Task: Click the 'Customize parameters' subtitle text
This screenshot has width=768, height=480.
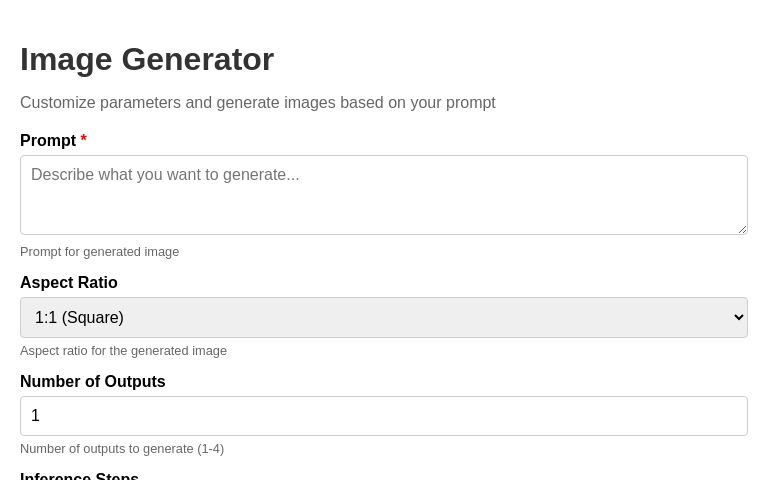Action: click(258, 103)
